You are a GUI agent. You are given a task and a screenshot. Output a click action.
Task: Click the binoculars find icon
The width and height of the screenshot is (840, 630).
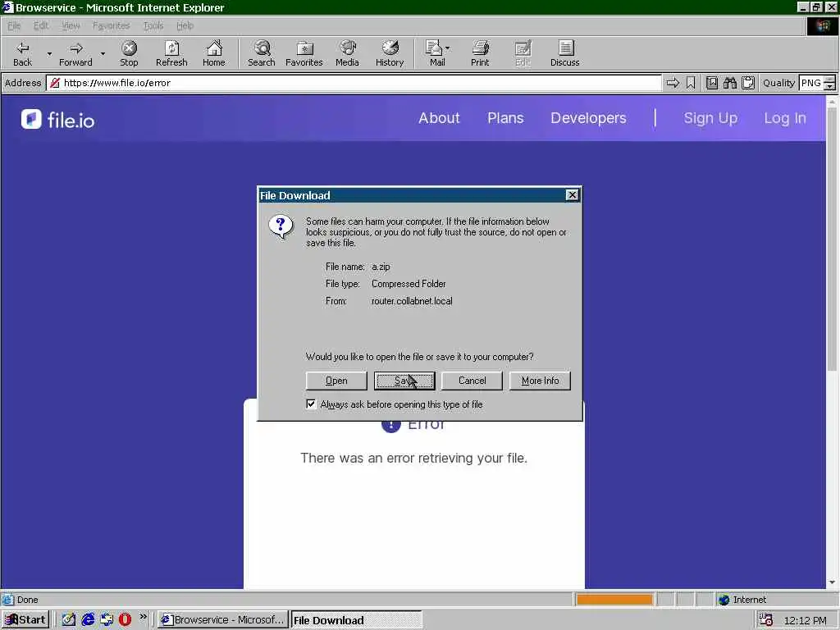pos(730,83)
